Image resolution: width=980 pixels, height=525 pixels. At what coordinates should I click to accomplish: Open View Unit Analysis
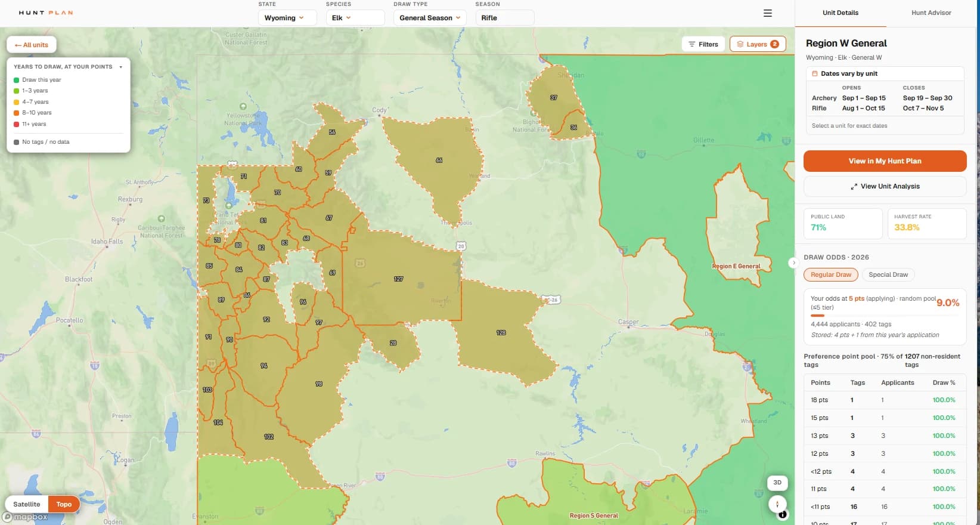pyautogui.click(x=885, y=186)
